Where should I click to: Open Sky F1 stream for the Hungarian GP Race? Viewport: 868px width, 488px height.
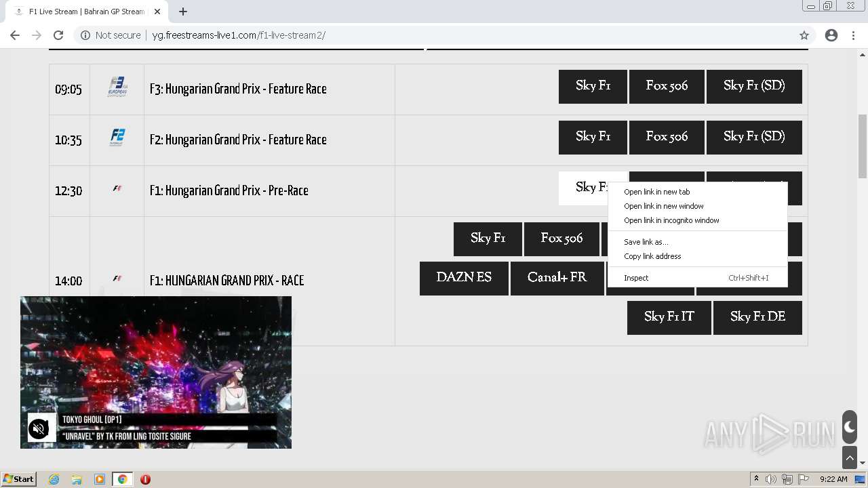point(488,239)
